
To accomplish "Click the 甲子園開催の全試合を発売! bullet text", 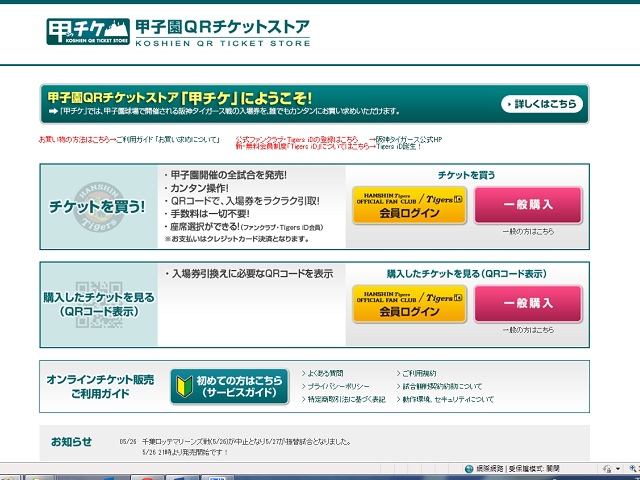I will pyautogui.click(x=228, y=175).
